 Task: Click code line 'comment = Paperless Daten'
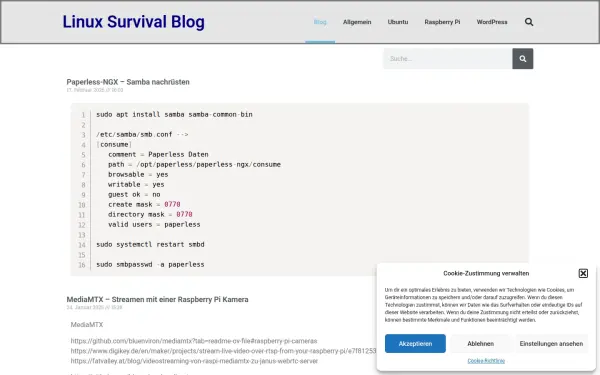[158, 154]
